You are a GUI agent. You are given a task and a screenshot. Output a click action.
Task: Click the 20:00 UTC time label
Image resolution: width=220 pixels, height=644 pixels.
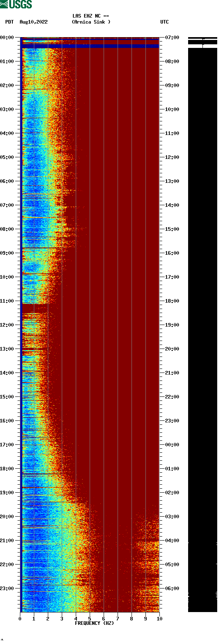pos(172,349)
